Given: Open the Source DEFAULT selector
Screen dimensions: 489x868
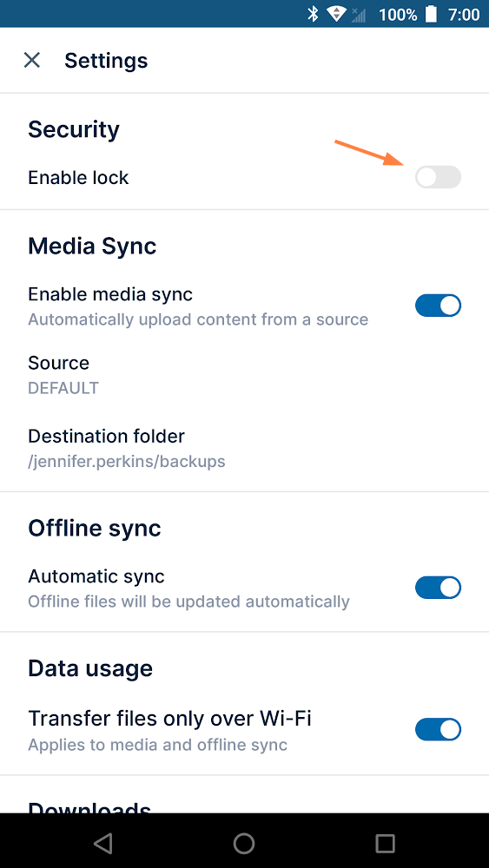Looking at the screenshot, I should point(244,375).
